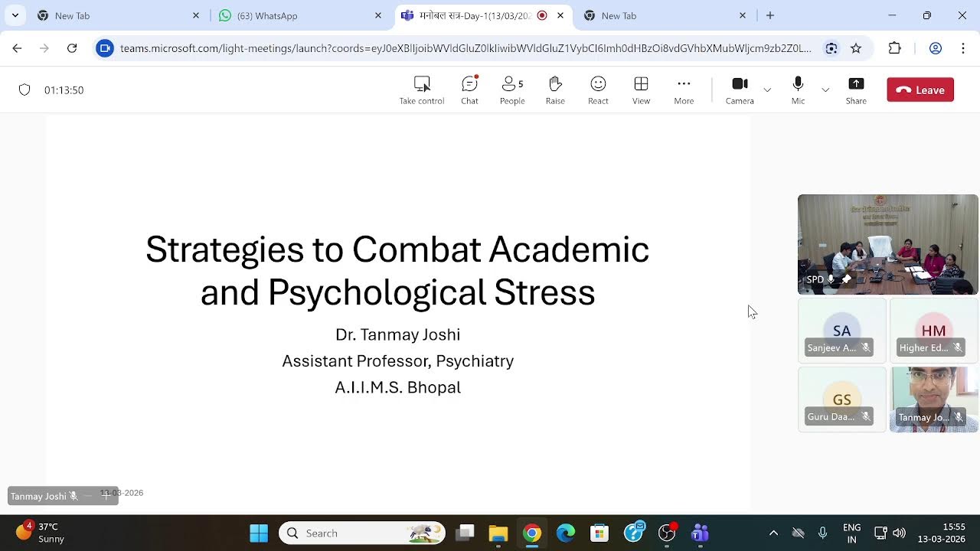Click the text Assistant Professor, Psychiatry
The height and width of the screenshot is (551, 980).
[397, 361]
